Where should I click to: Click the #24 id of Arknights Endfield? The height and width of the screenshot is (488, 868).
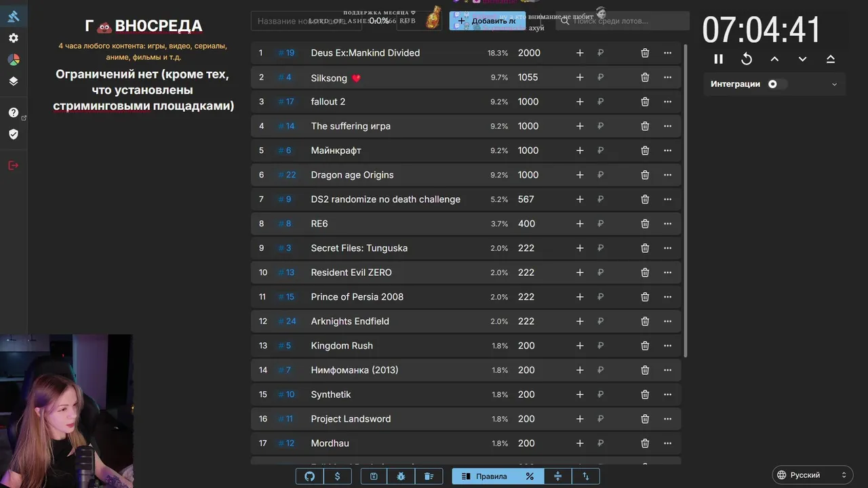coord(287,321)
